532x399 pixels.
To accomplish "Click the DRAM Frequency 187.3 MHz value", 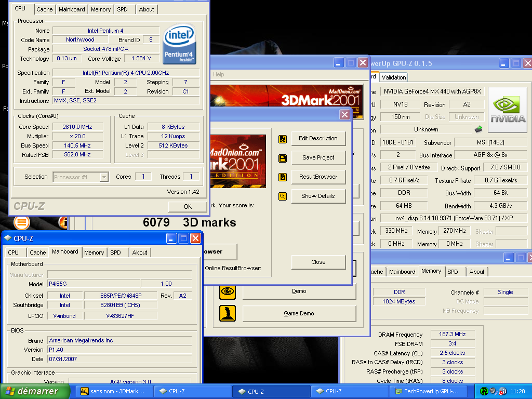I will point(453,334).
